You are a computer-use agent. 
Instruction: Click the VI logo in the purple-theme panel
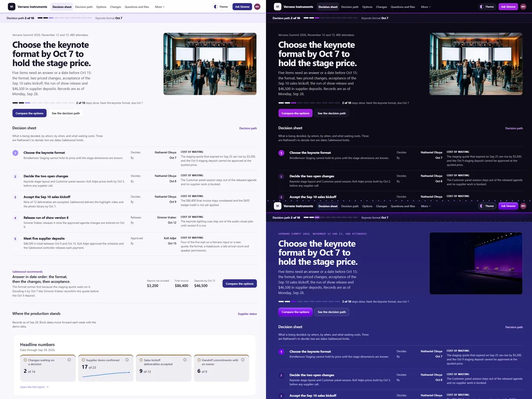[x=278, y=206]
